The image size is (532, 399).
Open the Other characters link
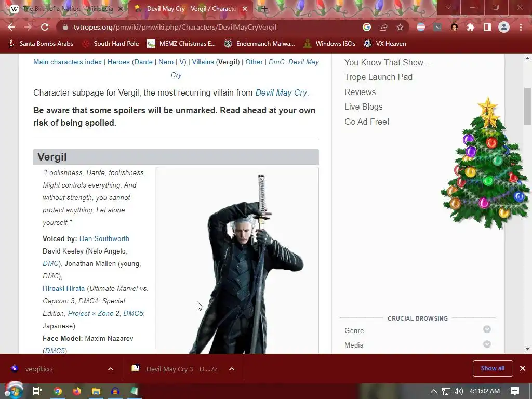point(254,62)
